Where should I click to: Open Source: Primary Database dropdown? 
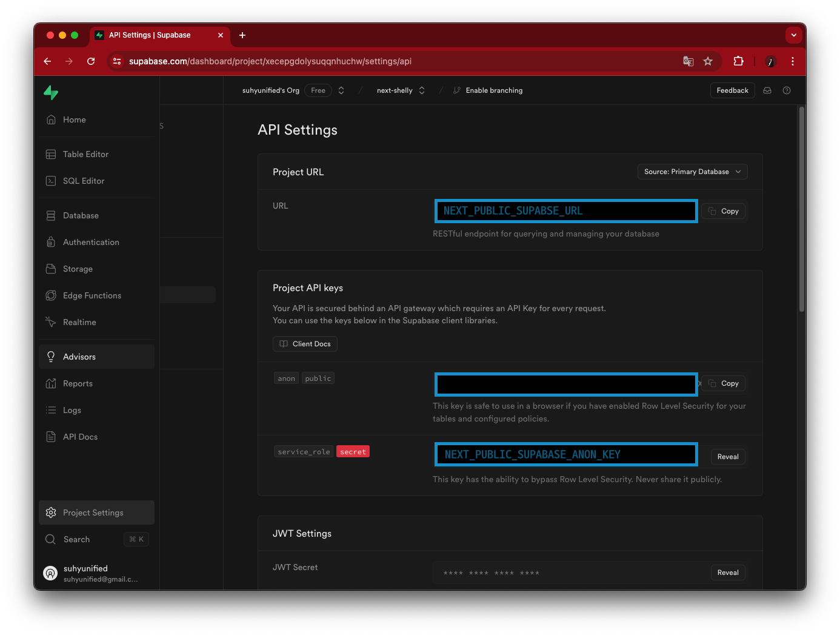point(693,172)
